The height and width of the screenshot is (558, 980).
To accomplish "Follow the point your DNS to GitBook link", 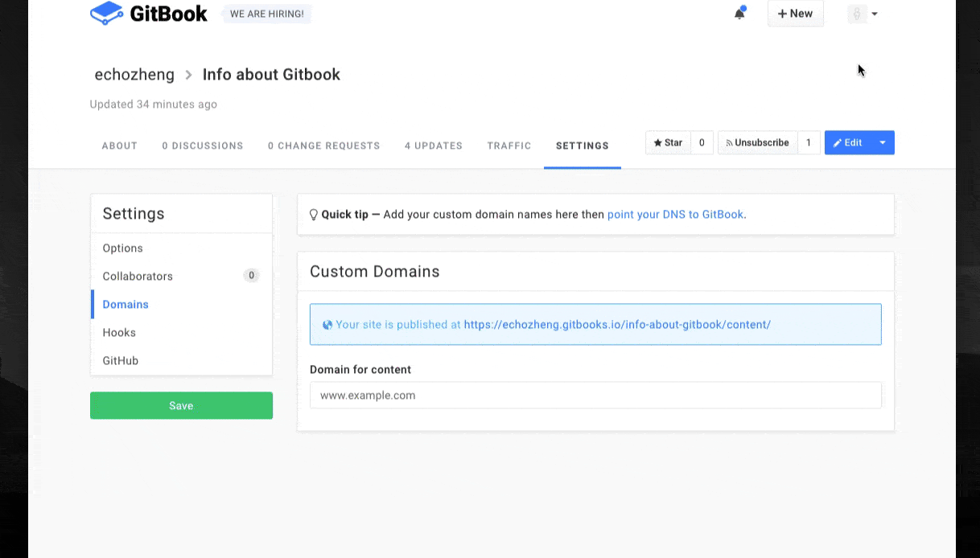I will pyautogui.click(x=675, y=214).
